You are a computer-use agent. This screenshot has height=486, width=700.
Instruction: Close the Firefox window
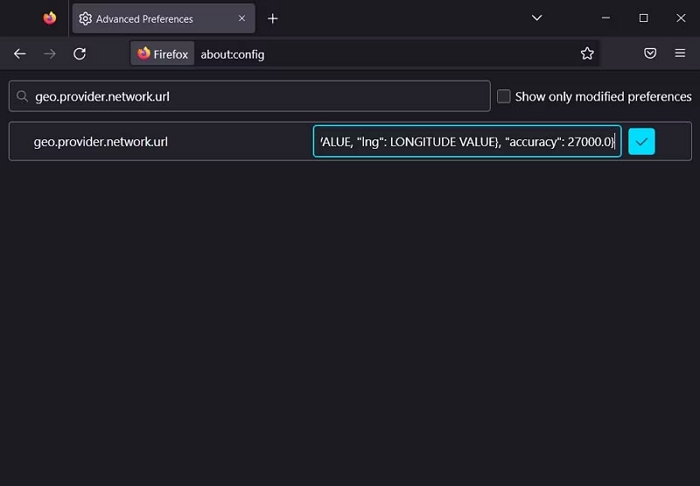681,18
